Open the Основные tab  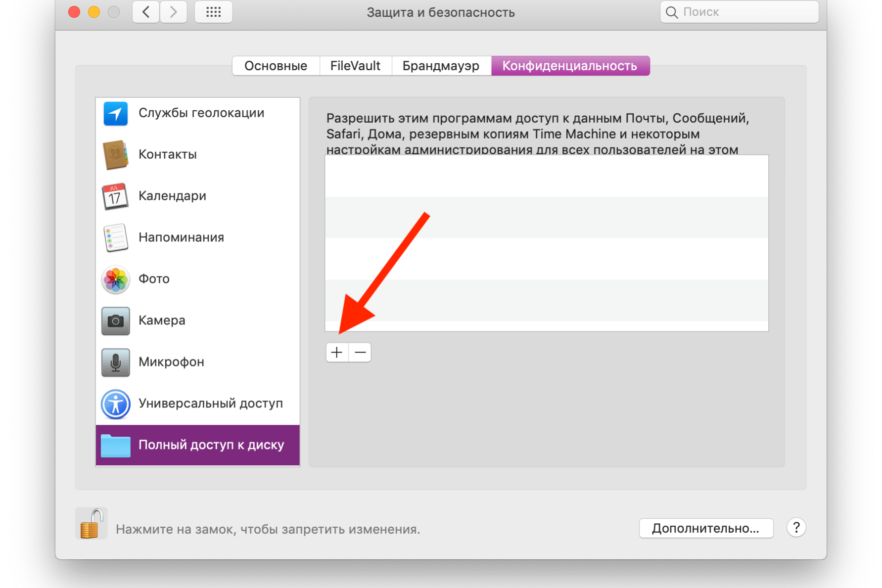(276, 66)
